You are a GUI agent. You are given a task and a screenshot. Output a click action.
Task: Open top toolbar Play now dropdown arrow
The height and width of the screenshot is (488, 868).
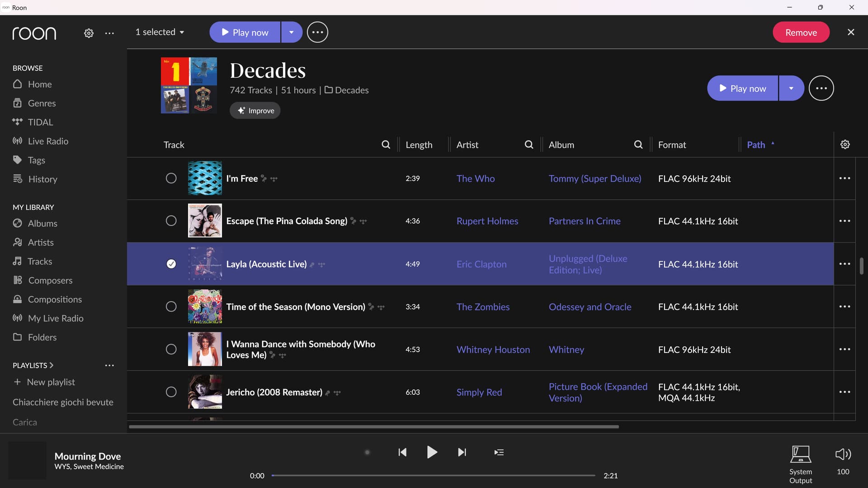click(292, 32)
